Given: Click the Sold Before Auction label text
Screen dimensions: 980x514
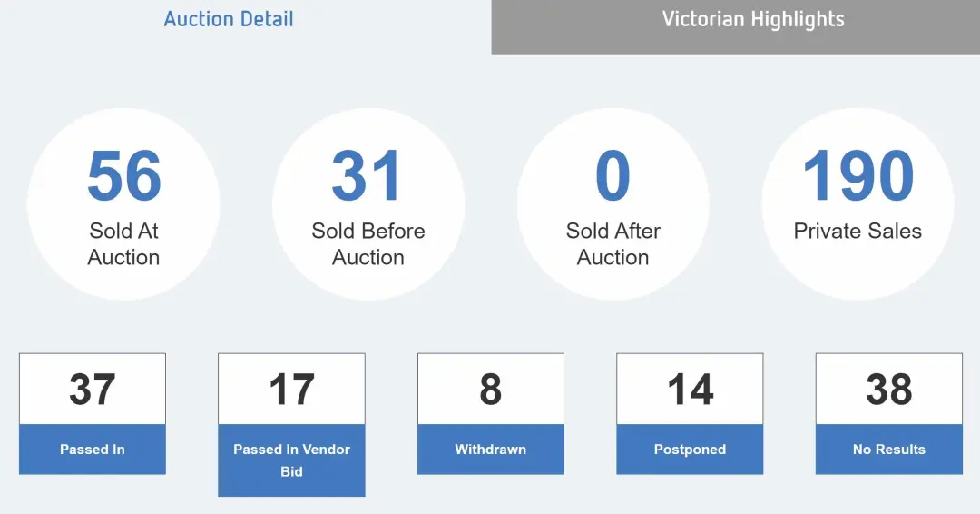Looking at the screenshot, I should [368, 244].
